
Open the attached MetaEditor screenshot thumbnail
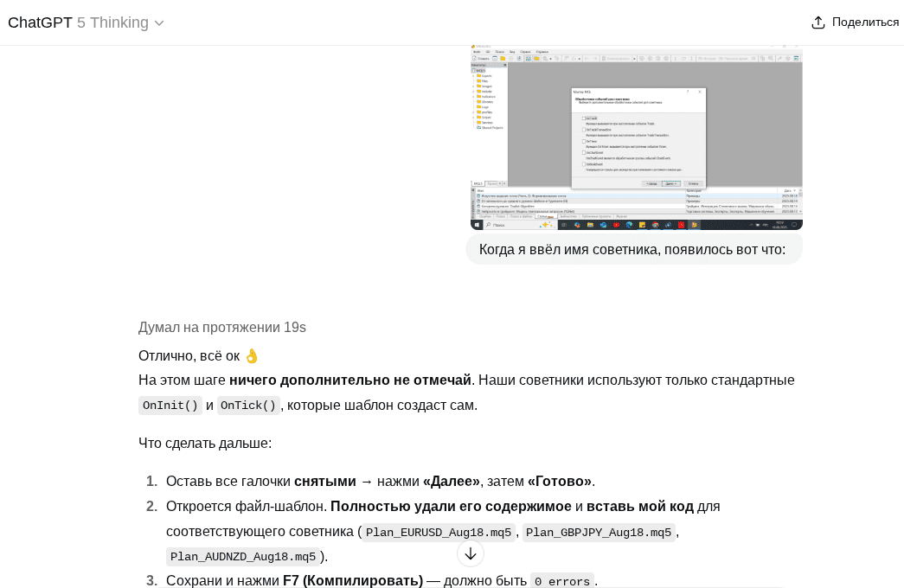point(637,137)
